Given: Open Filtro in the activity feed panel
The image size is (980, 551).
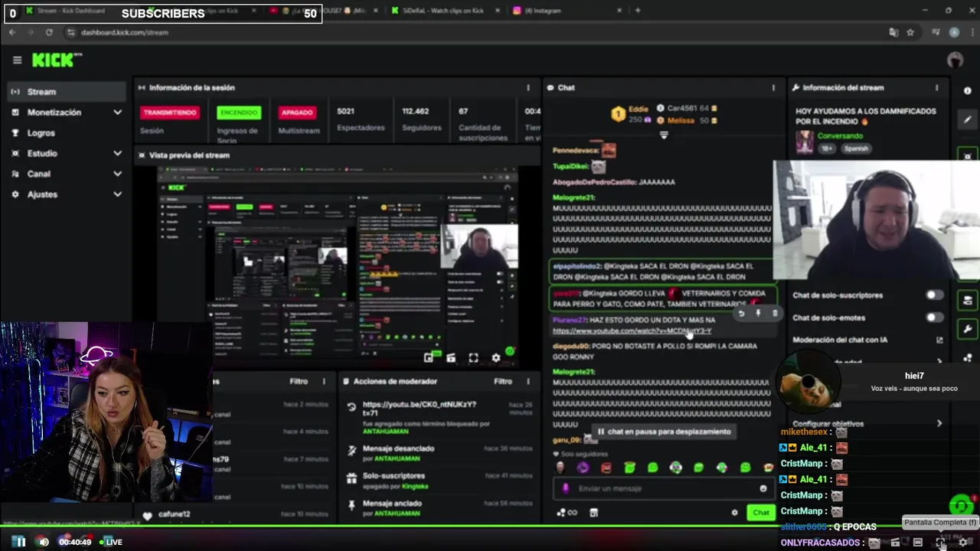Looking at the screenshot, I should (299, 381).
